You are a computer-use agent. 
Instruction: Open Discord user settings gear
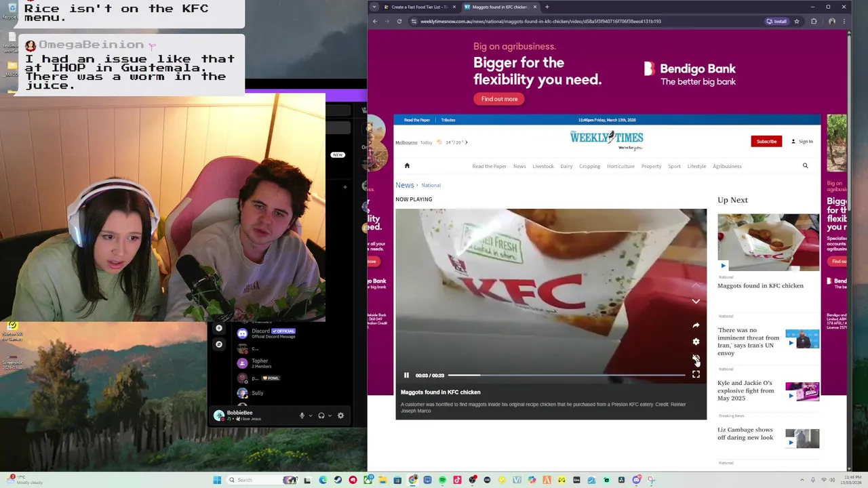(x=340, y=415)
